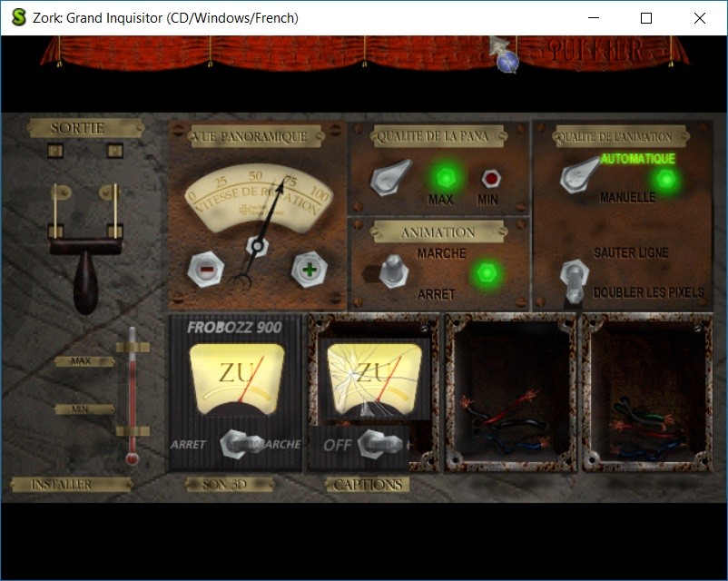Toggle the Son 3D Arret/Marche switch

tap(241, 444)
